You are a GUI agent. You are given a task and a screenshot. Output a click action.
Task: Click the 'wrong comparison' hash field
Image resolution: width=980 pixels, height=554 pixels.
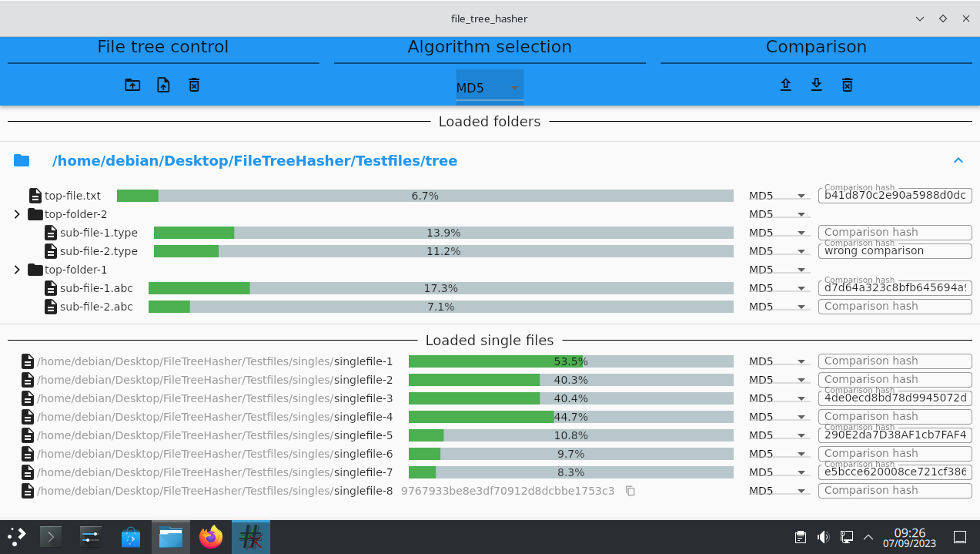(x=895, y=251)
